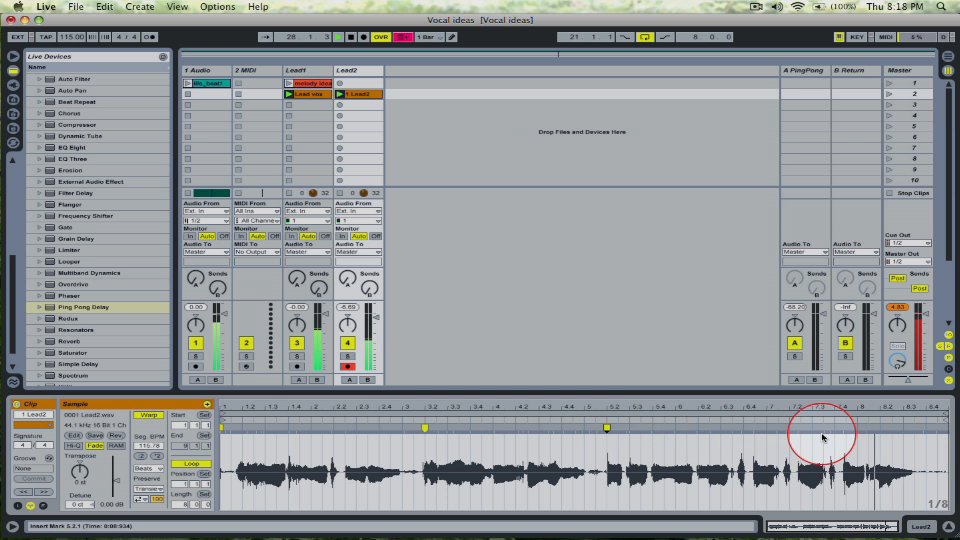
Task: Open the View menu
Action: click(x=177, y=7)
